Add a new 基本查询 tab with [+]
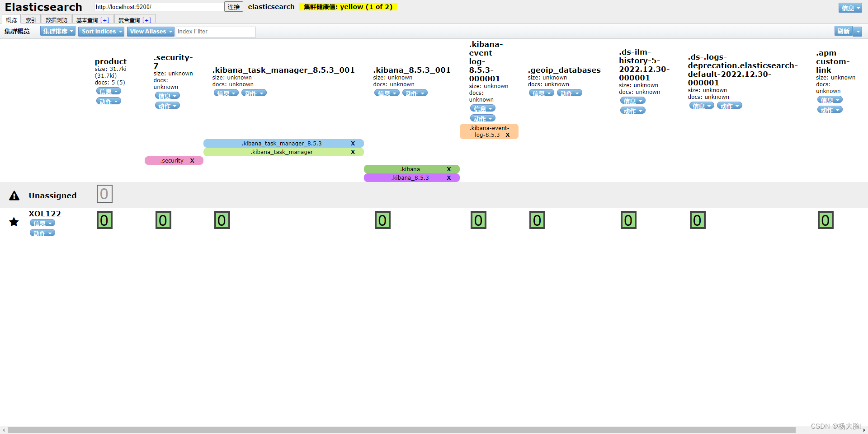Screen dimensions: 868x434 click(105, 20)
